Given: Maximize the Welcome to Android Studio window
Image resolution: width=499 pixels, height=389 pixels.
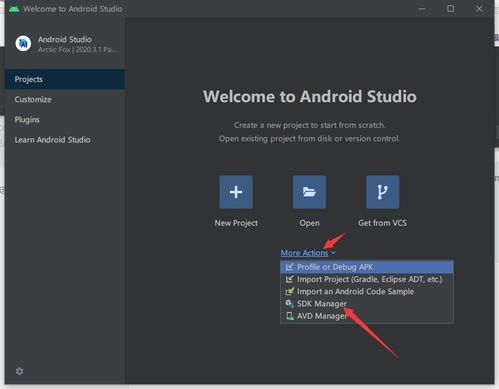Looking at the screenshot, I should 450,9.
